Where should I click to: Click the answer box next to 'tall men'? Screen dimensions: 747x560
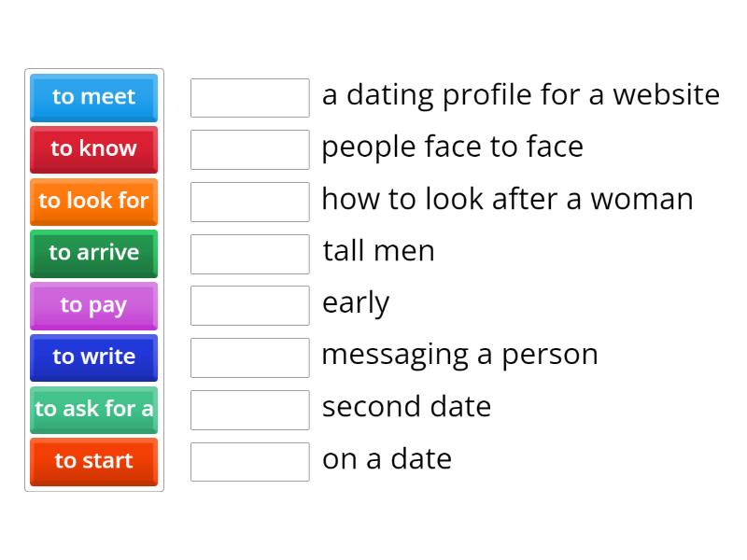pyautogui.click(x=249, y=253)
